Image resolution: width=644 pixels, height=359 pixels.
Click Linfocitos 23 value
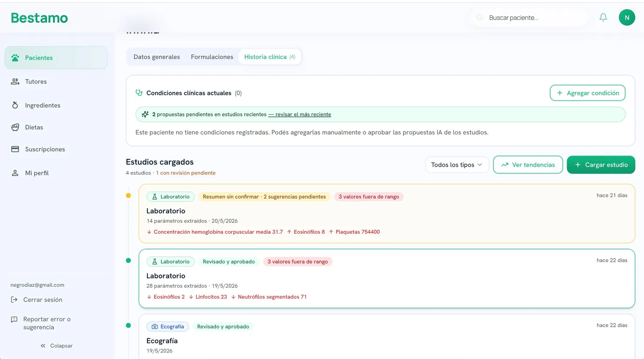(x=208, y=297)
